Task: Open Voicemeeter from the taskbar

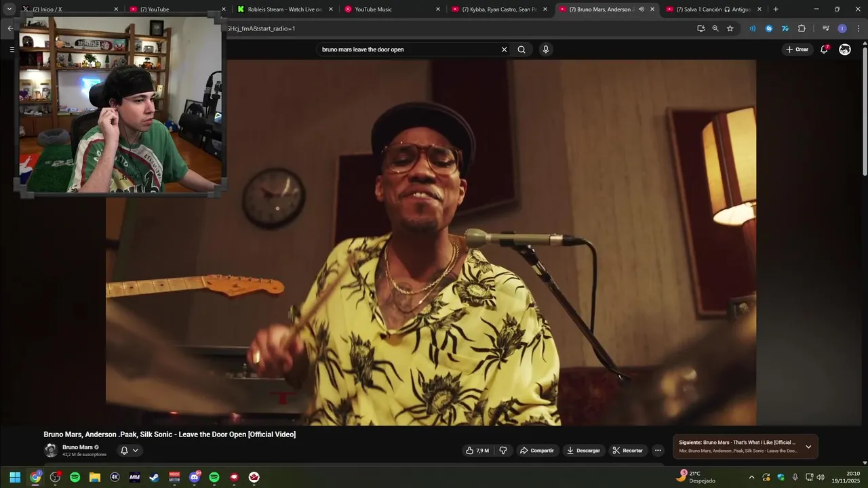Action: click(x=174, y=477)
